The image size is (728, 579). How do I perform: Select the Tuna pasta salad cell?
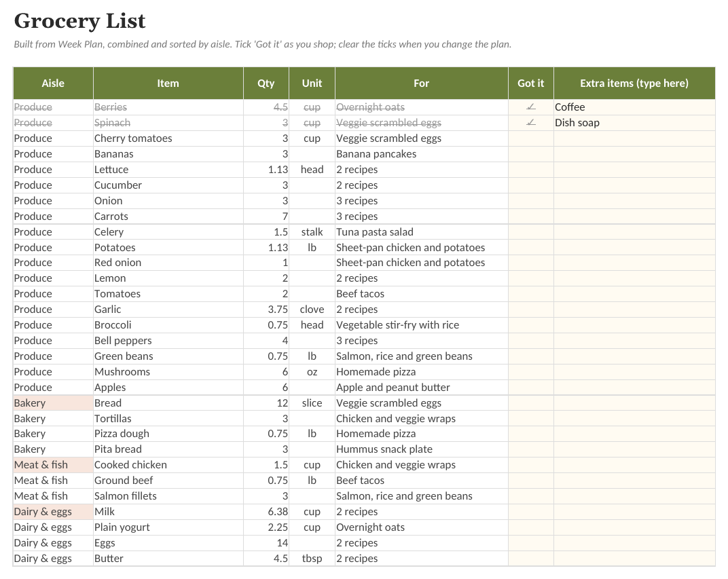(x=421, y=232)
